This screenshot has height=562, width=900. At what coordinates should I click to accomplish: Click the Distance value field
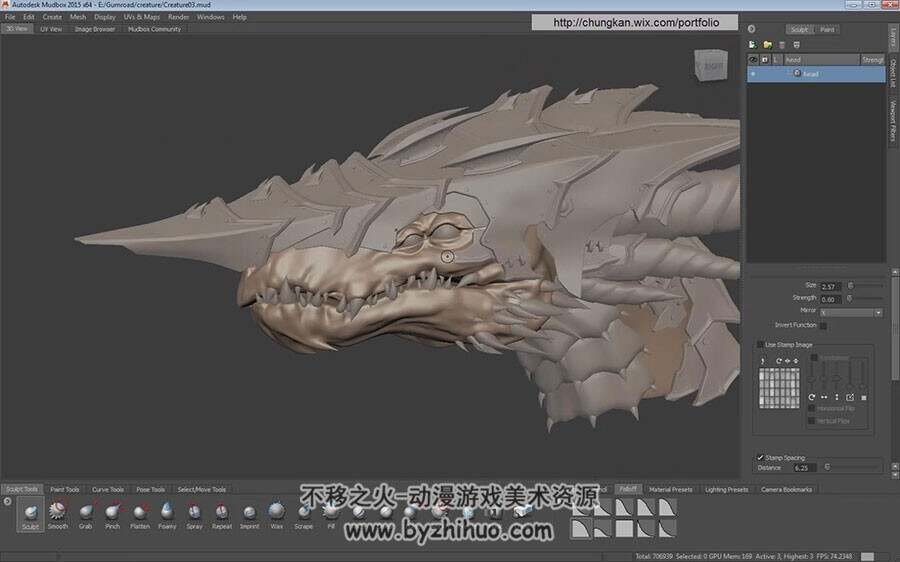(x=804, y=468)
